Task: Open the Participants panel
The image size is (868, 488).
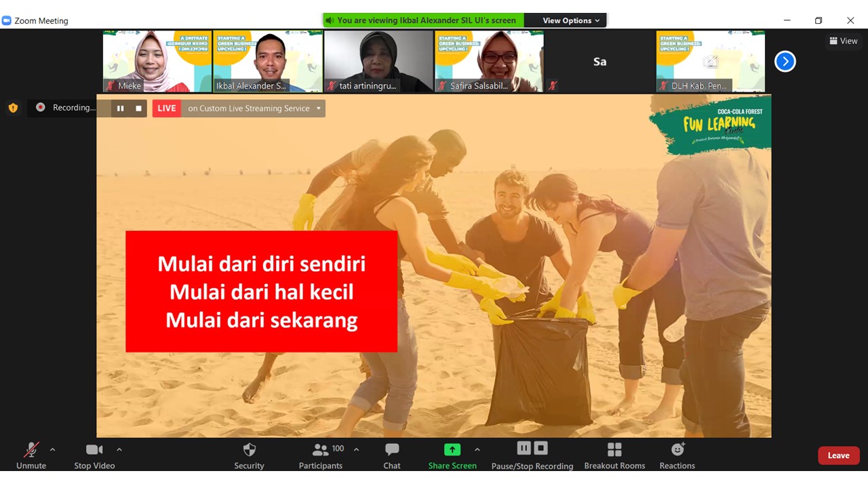Action: [320, 454]
